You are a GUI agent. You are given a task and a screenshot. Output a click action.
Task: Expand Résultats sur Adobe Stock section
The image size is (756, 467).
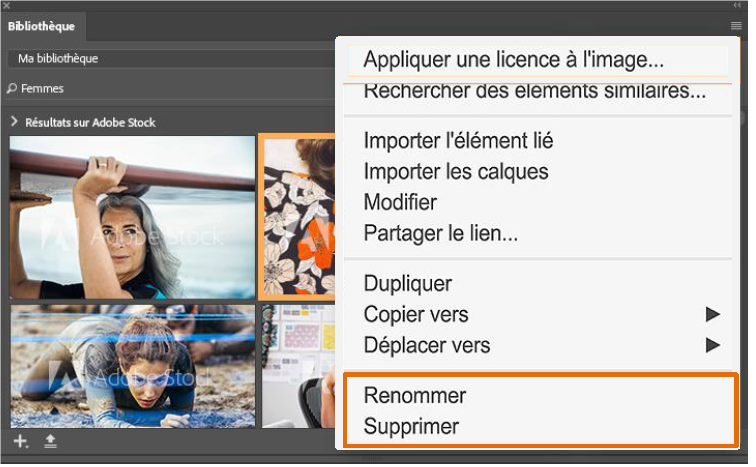point(14,122)
